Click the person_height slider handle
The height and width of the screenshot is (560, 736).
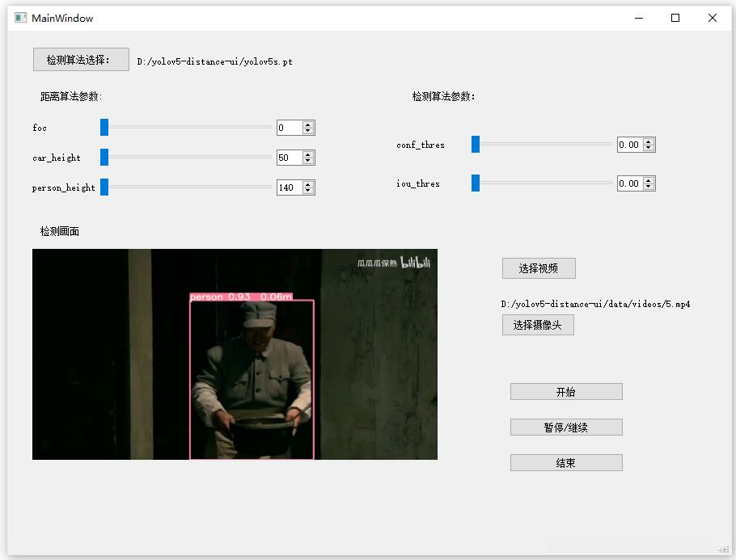coord(104,187)
